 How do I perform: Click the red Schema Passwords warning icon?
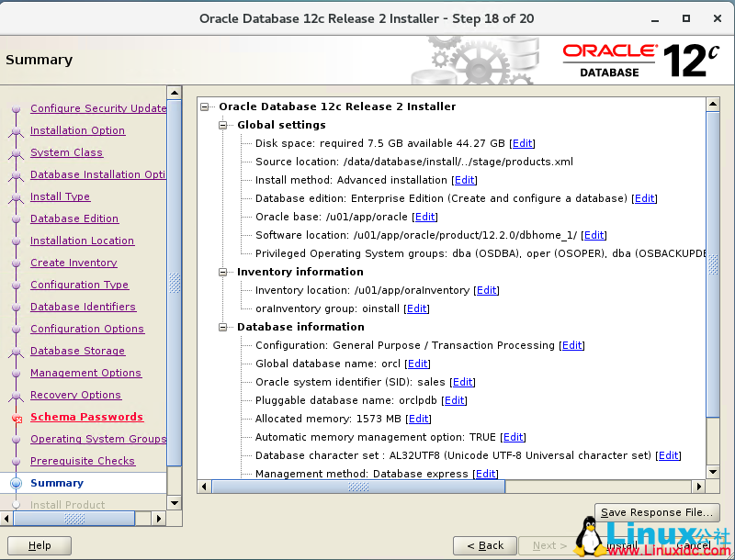(x=17, y=417)
